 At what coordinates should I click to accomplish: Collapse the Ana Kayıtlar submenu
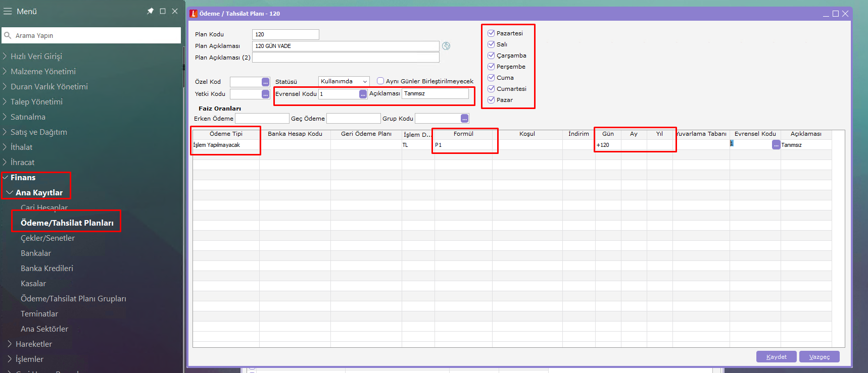point(10,192)
